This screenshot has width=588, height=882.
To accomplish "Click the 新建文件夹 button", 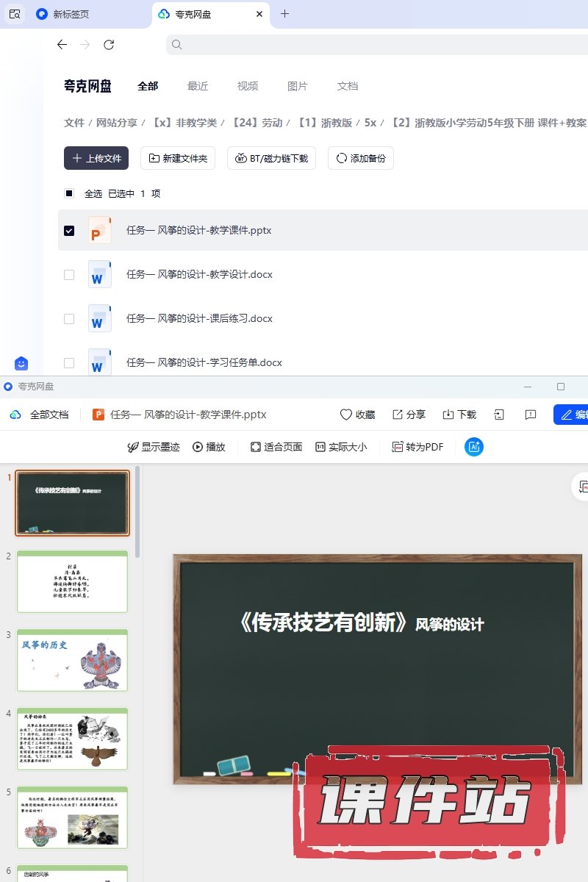I will point(178,158).
